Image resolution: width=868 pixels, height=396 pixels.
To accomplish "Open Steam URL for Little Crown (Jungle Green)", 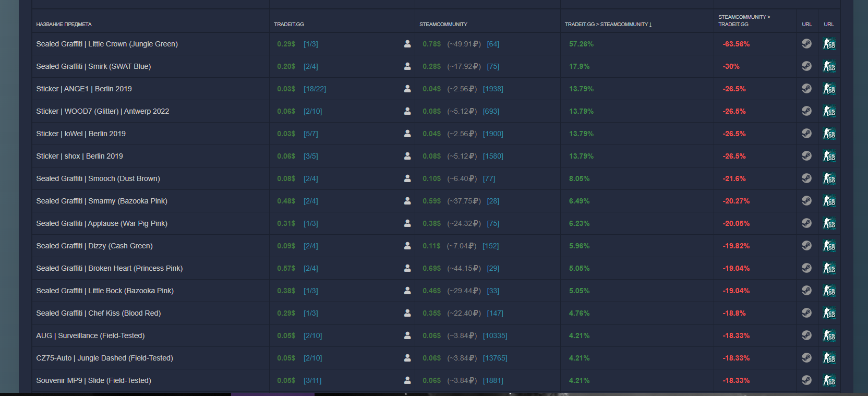I will (x=806, y=44).
